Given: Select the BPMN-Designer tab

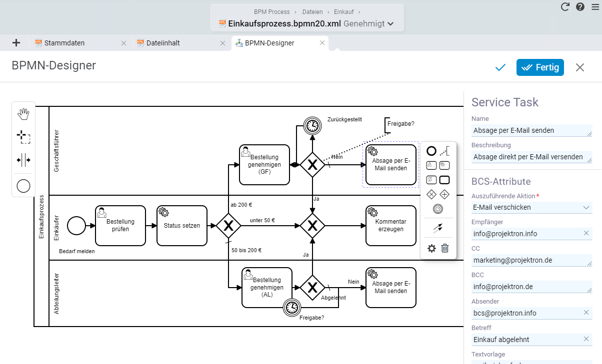Looking at the screenshot, I should [x=269, y=43].
